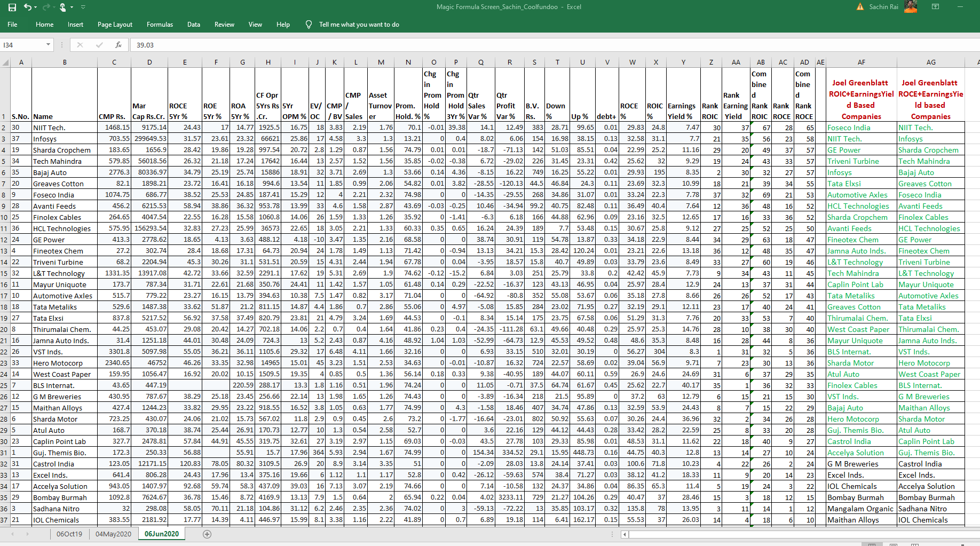Click the account warning triangle icon
Image resolution: width=980 pixels, height=546 pixels.
click(860, 7)
